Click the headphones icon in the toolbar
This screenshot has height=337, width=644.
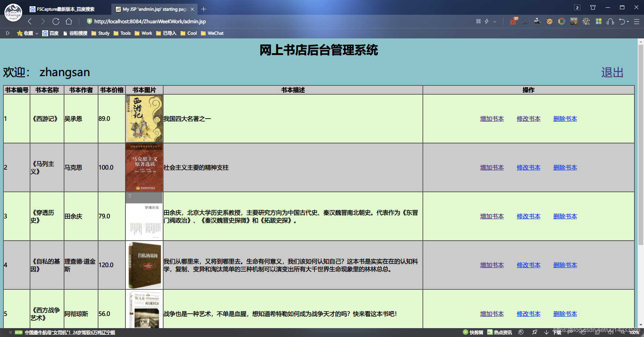[610, 21]
